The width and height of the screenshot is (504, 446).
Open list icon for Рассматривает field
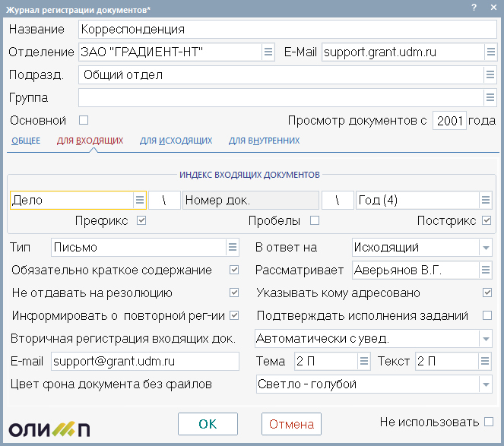(x=486, y=270)
